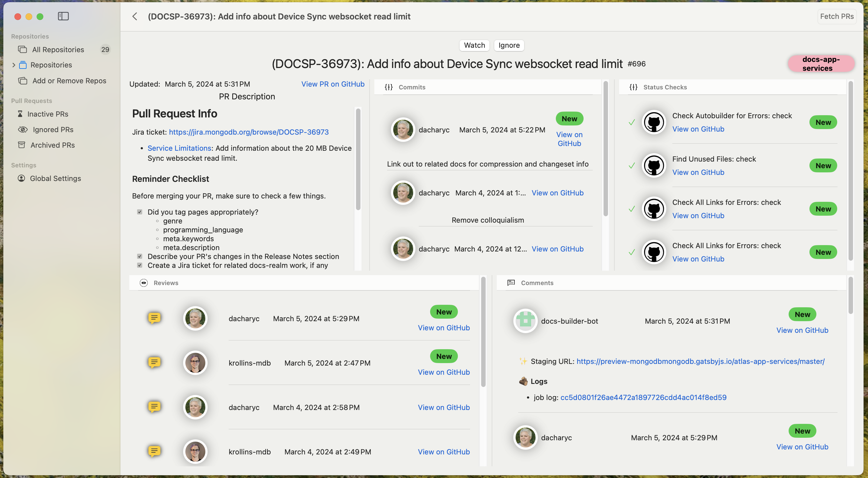View the 5:22 PM commit on GitHub
Image resolution: width=868 pixels, height=478 pixels.
tap(569, 139)
